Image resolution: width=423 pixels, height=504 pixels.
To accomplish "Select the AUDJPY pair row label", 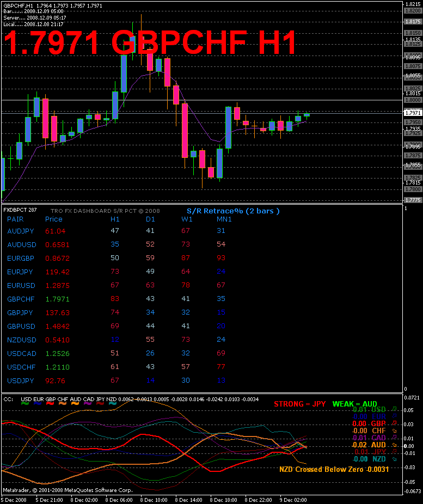I will pyautogui.click(x=21, y=231).
